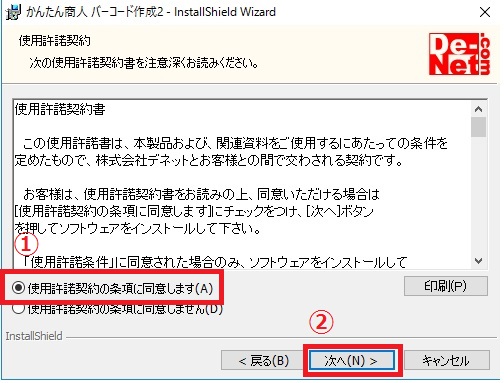Click the De-Net.com logo
Screen dimensions: 504x383
pyautogui.click(x=459, y=54)
